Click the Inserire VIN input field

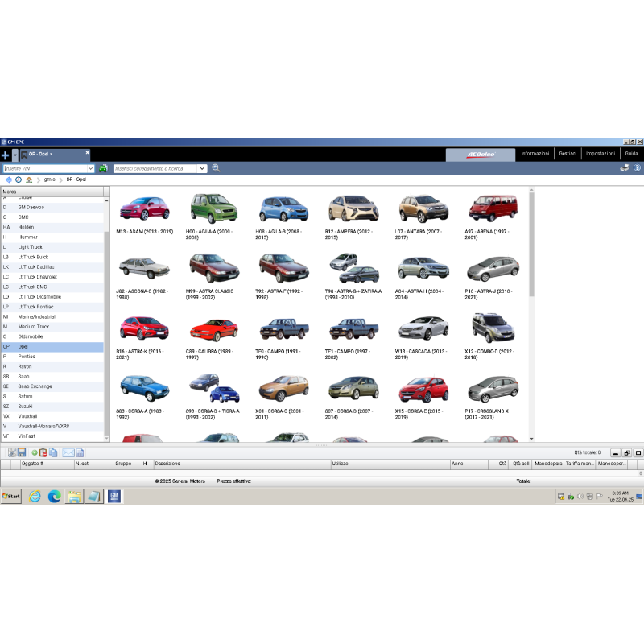[45, 168]
